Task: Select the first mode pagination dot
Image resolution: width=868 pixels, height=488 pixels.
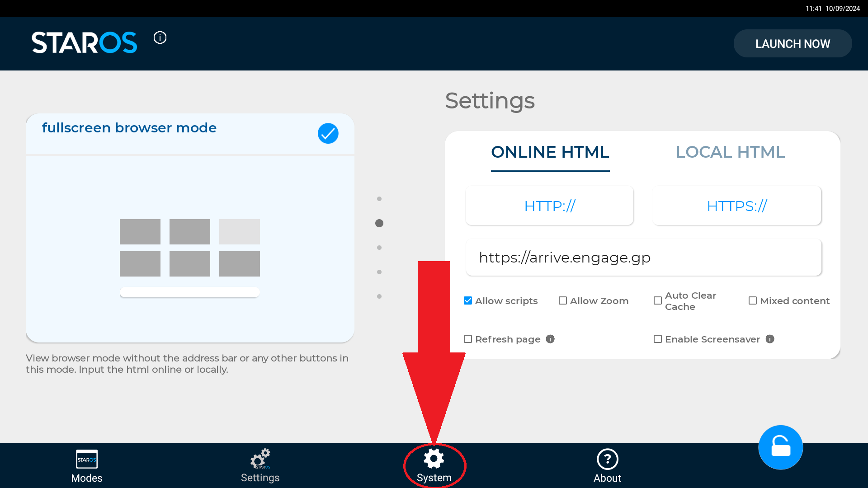Action: (x=379, y=199)
